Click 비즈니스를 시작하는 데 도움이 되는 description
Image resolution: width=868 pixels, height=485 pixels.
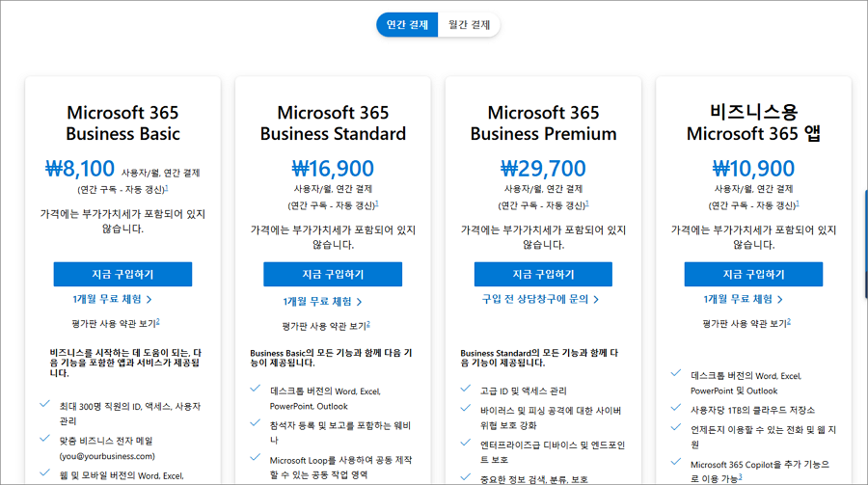125,363
